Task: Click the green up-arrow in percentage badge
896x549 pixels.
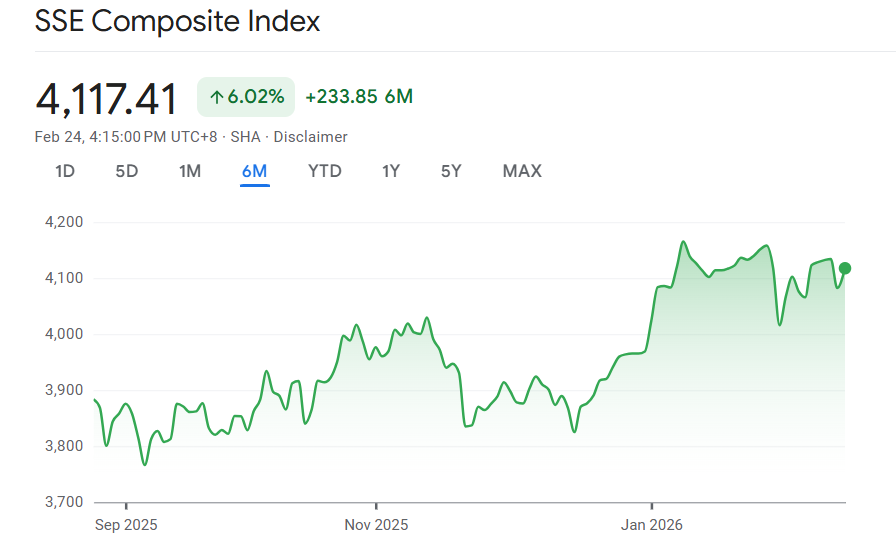Action: [x=216, y=97]
